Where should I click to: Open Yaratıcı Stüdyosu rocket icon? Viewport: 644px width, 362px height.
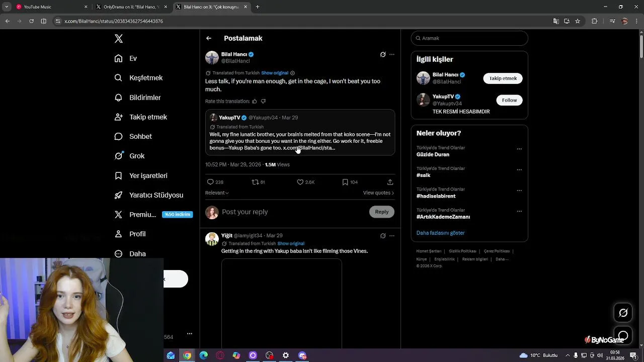click(x=118, y=195)
